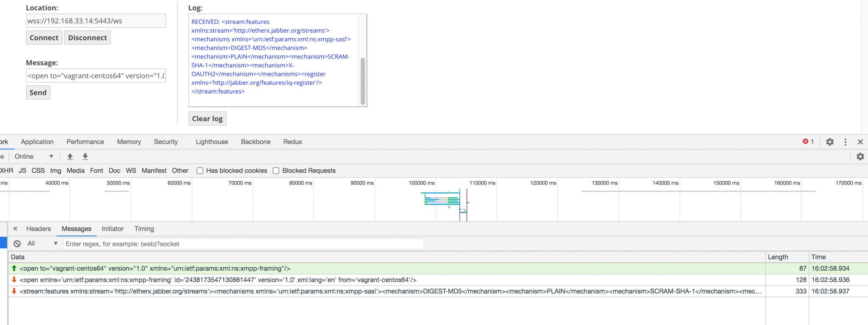This screenshot has height=325, width=868.
Task: Open the DevTools three-dot customize menu
Action: pos(845,142)
